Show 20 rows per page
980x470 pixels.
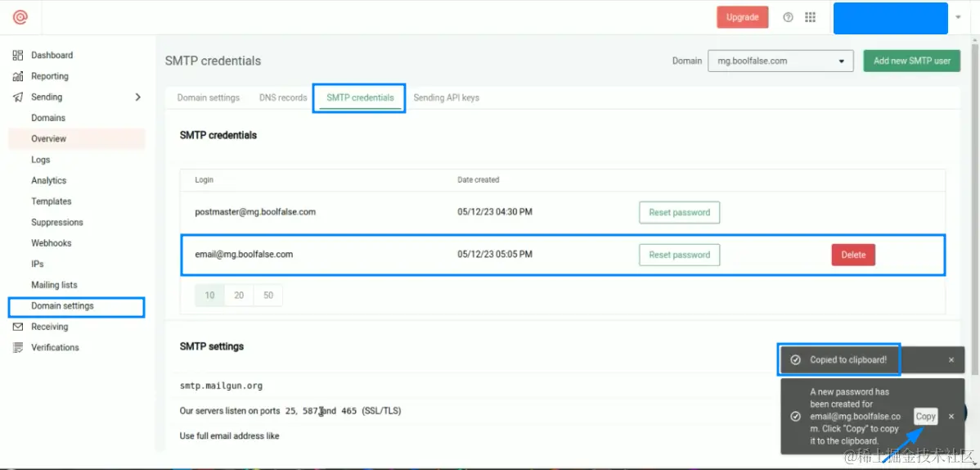tap(239, 296)
